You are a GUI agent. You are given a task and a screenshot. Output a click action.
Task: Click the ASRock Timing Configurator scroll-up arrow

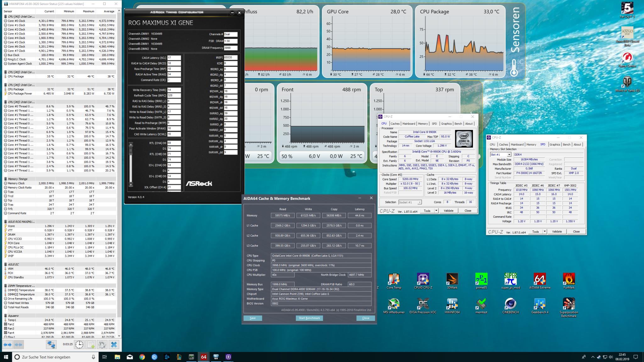[x=131, y=144]
